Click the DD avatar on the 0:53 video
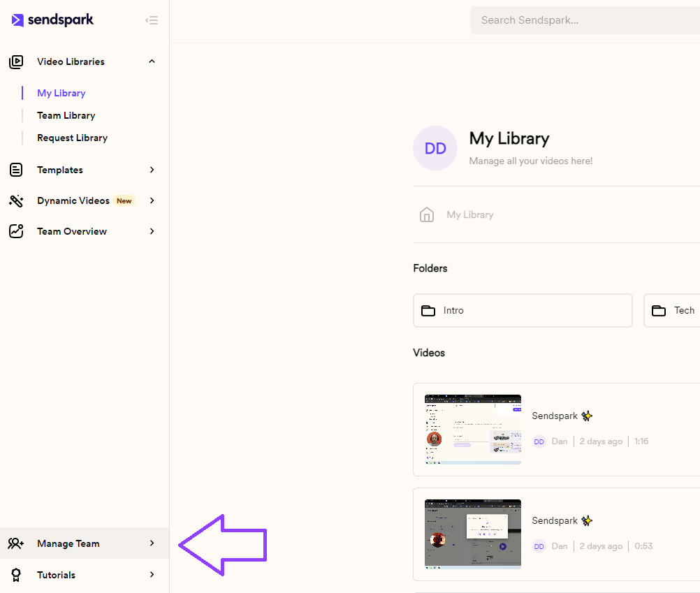 pyautogui.click(x=539, y=546)
